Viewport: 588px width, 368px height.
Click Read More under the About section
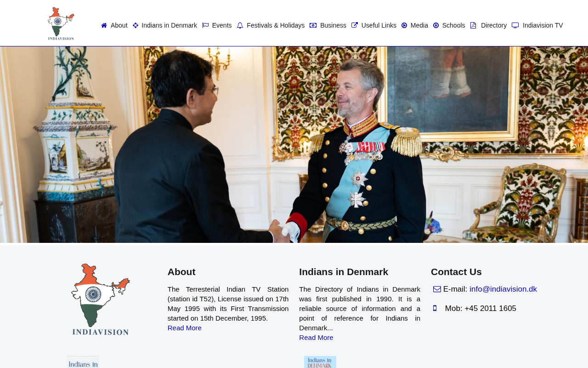(185, 328)
